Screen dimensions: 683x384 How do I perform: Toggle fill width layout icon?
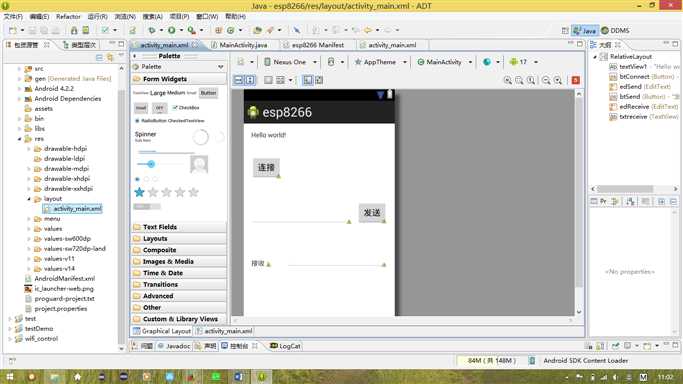(239, 80)
